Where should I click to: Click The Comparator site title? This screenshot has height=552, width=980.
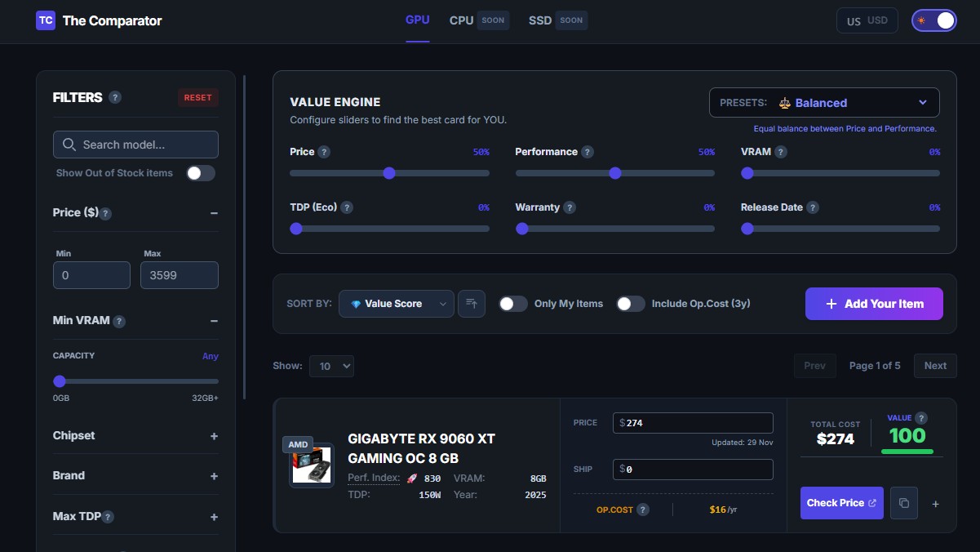(113, 20)
